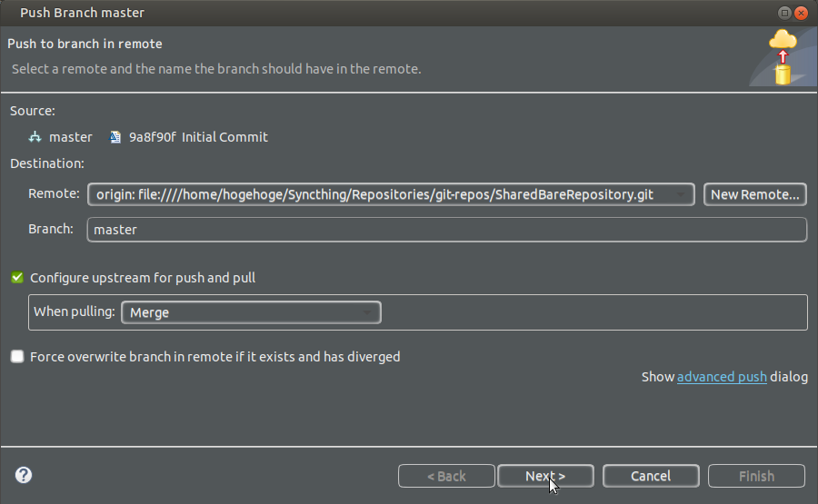
Task: Expand the When pulling Merge dropdown
Action: [x=251, y=312]
